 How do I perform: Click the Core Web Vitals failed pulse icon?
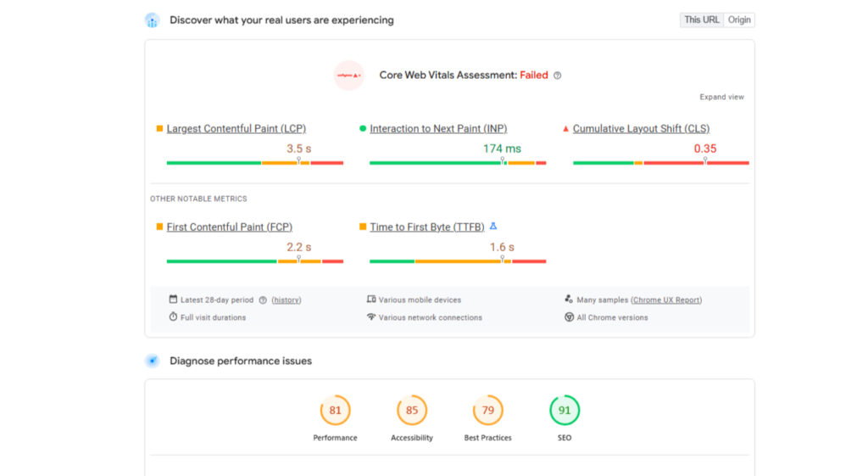point(348,76)
